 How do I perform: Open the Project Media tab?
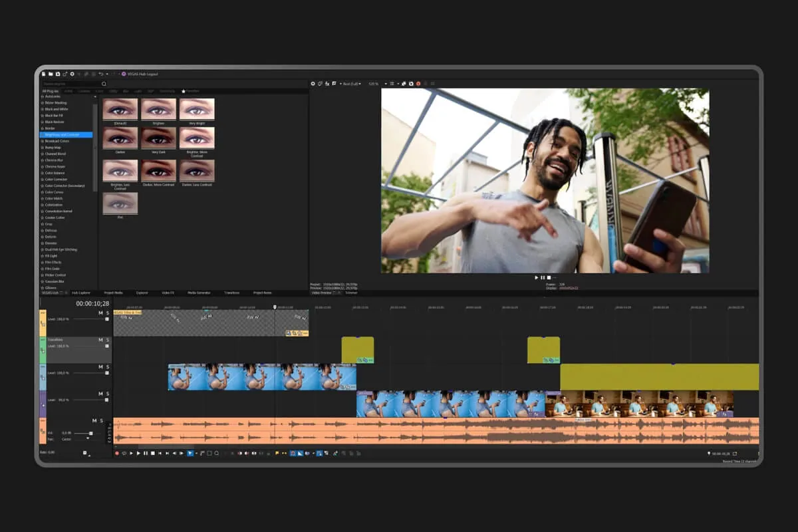pyautogui.click(x=113, y=293)
